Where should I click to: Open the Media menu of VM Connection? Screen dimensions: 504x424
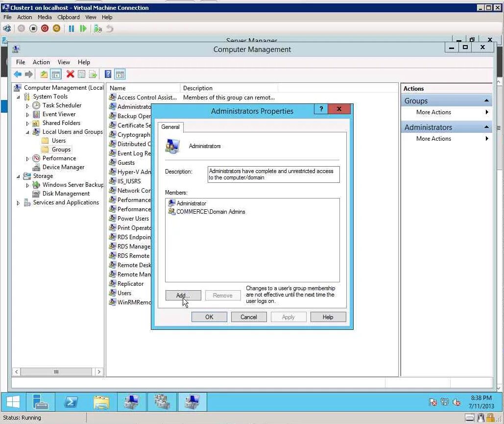click(x=45, y=17)
